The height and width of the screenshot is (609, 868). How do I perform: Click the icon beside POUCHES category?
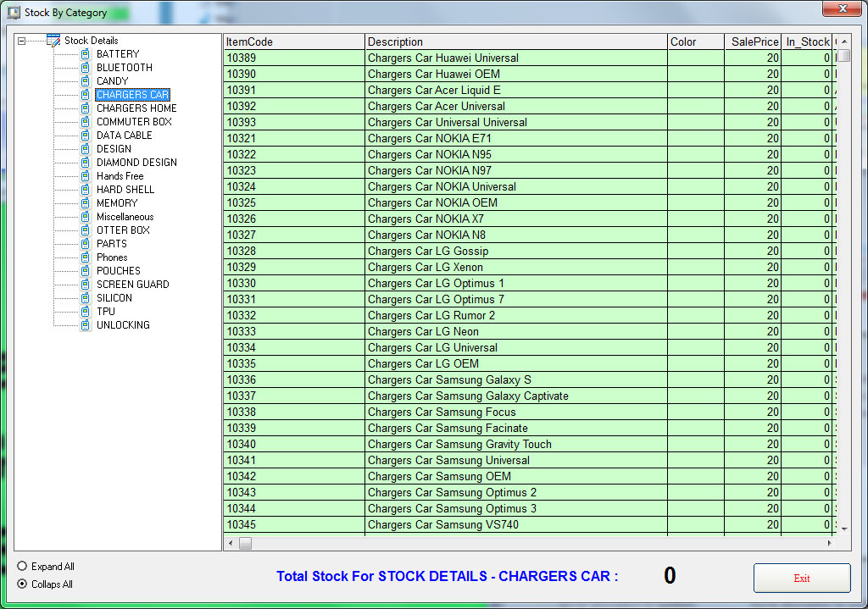click(86, 271)
